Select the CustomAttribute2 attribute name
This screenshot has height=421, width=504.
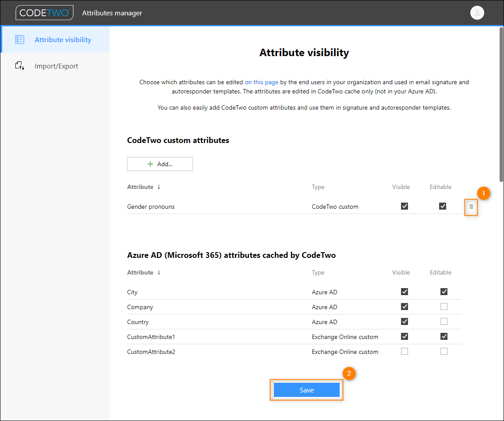click(151, 352)
